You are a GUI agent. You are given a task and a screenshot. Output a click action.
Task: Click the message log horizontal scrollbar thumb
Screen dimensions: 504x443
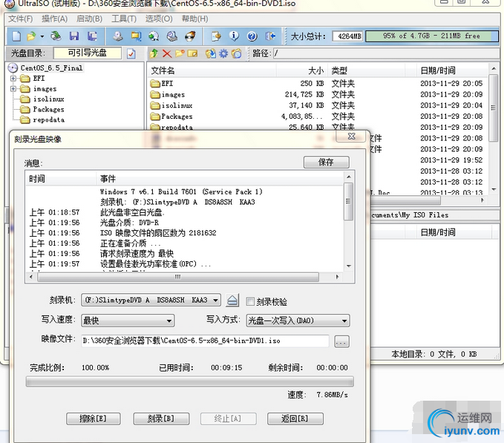coord(177,277)
